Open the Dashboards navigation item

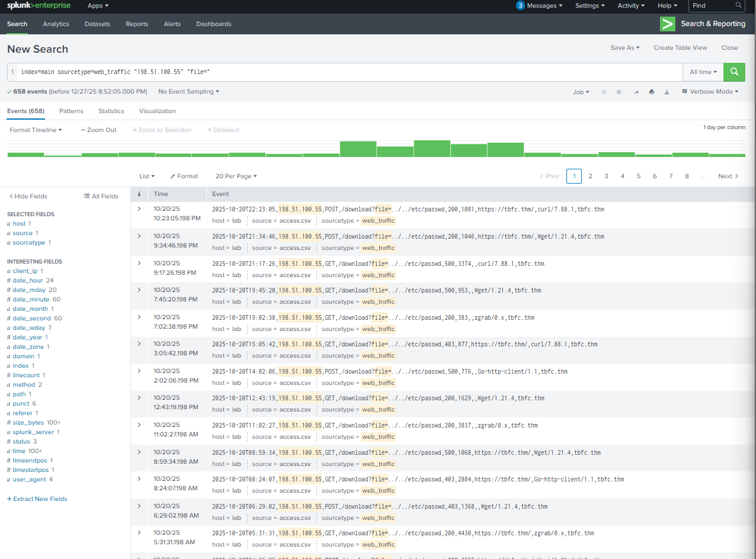point(213,24)
